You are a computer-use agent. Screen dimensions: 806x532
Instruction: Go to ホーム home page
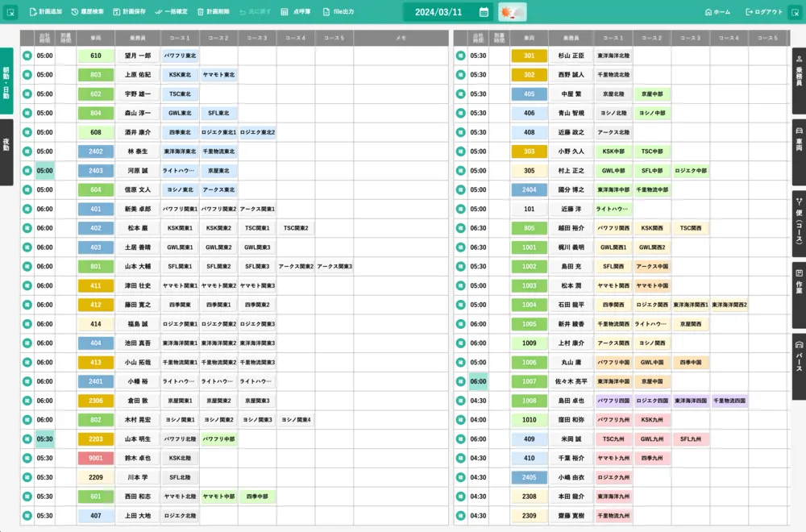click(717, 12)
